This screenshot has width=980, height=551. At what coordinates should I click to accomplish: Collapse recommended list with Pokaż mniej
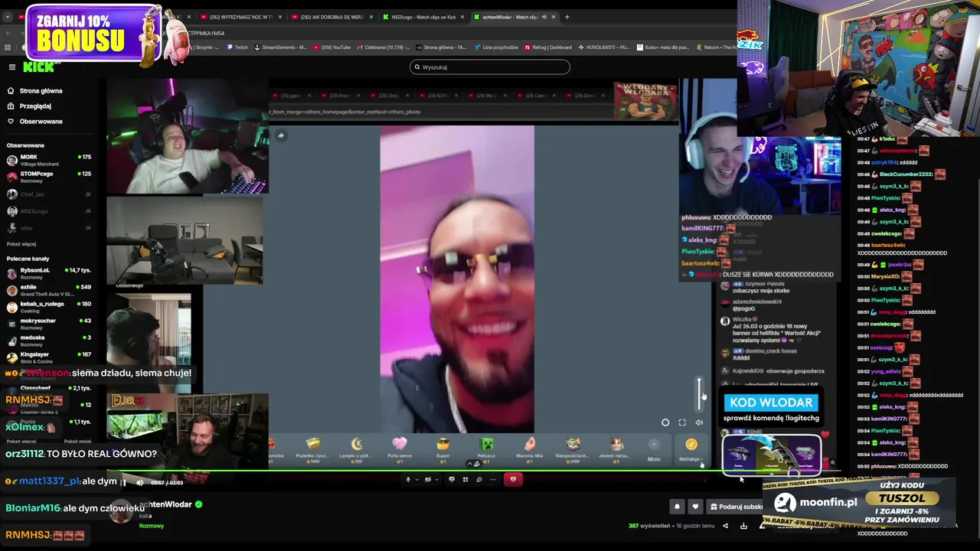[x=77, y=442]
